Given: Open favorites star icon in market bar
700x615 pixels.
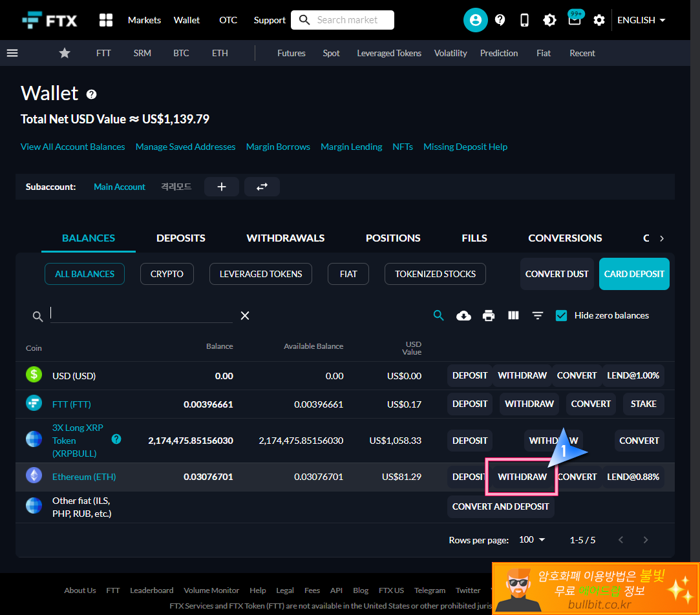Looking at the screenshot, I should 65,53.
